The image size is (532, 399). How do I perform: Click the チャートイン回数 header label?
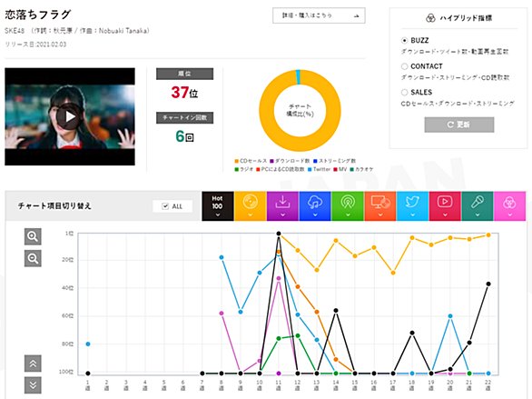(184, 117)
